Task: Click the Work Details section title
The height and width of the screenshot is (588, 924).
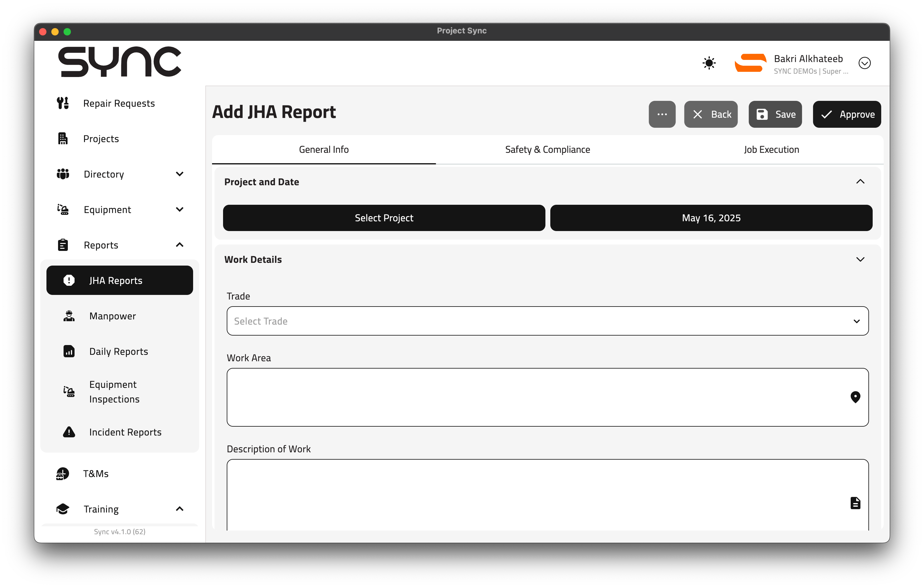Action: (253, 259)
